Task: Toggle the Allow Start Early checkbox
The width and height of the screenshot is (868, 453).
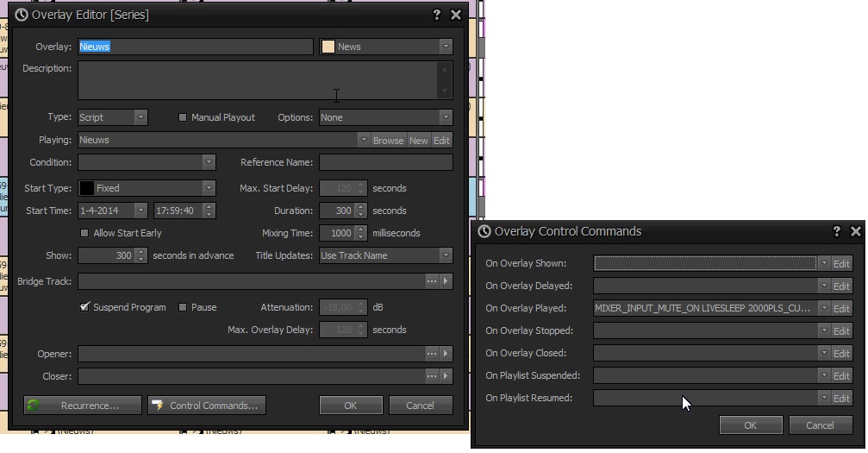Action: [x=84, y=233]
